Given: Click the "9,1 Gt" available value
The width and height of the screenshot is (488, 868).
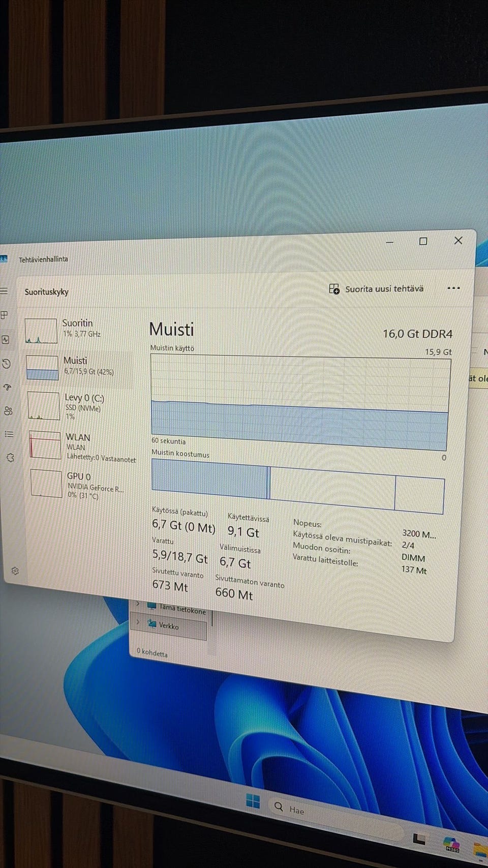Looking at the screenshot, I should click(243, 532).
